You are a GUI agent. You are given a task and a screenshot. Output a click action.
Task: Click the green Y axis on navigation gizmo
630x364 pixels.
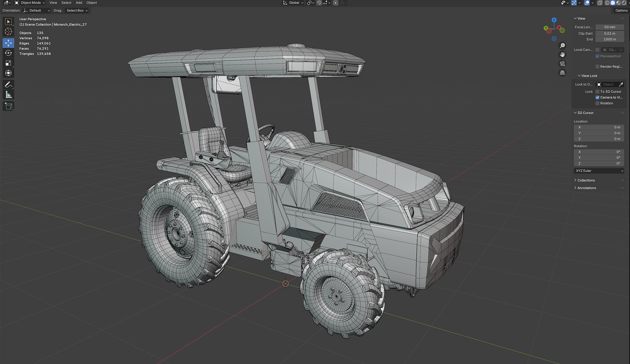(546, 29)
